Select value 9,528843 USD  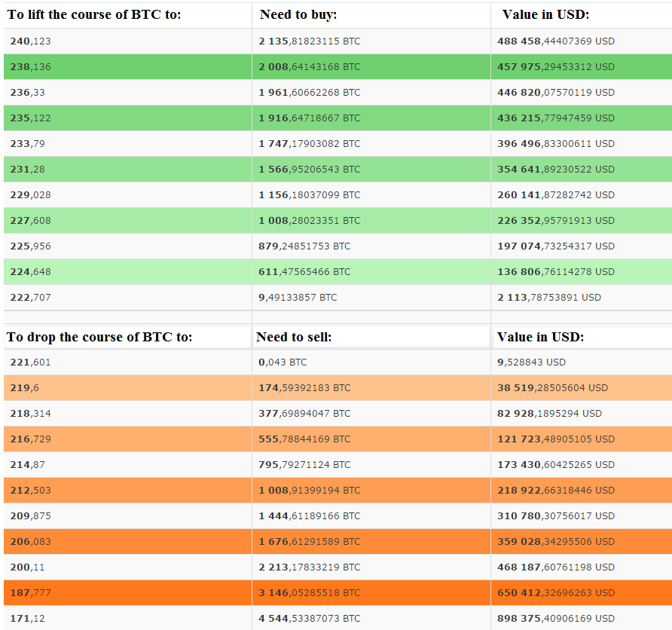531,362
